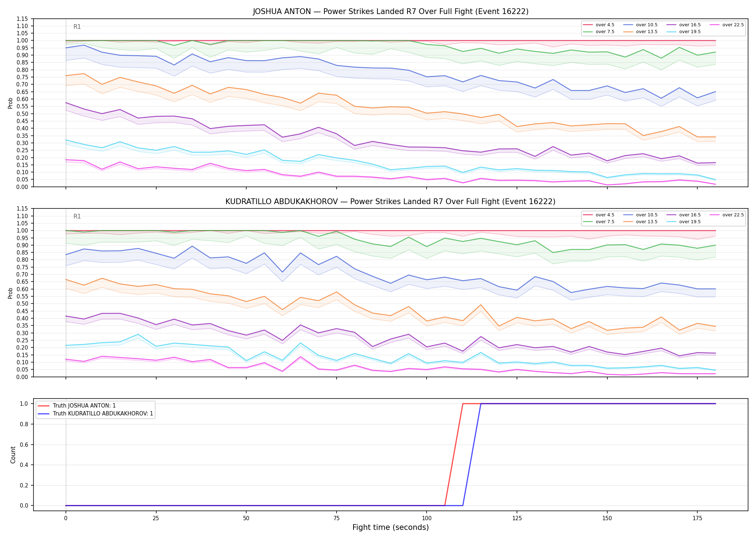The width and height of the screenshot is (756, 540).
Task: Click the 'R1' round marker in Kudratillo Abdukakhorov chart
Action: 77,216
